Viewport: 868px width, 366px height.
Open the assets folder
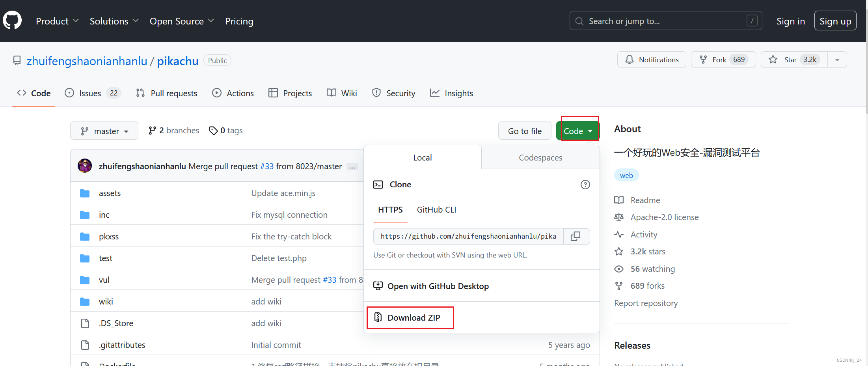point(110,193)
